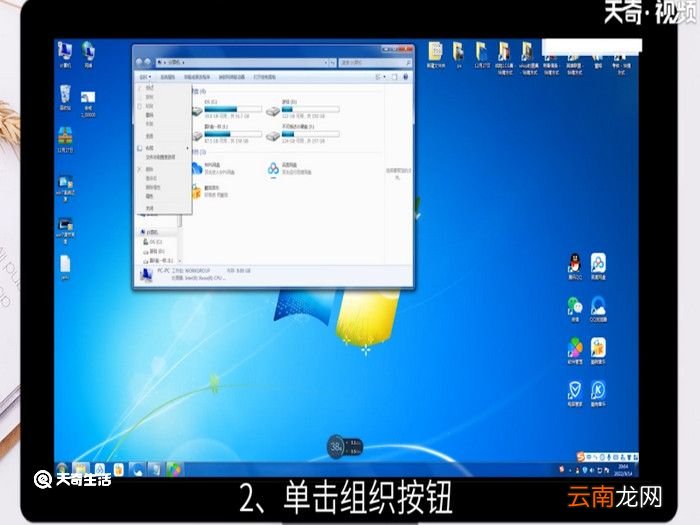
Task: Click the Explorer Back arrow button
Action: point(139,62)
